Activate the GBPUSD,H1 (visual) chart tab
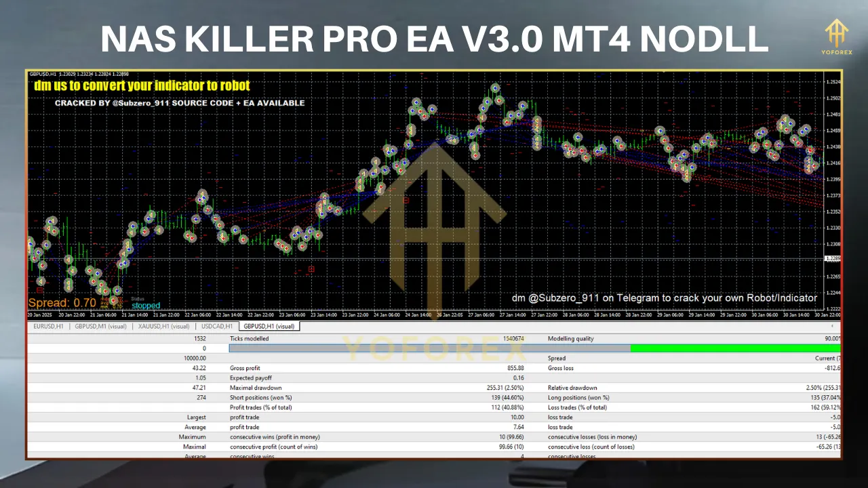Image resolution: width=868 pixels, height=488 pixels. 269,327
